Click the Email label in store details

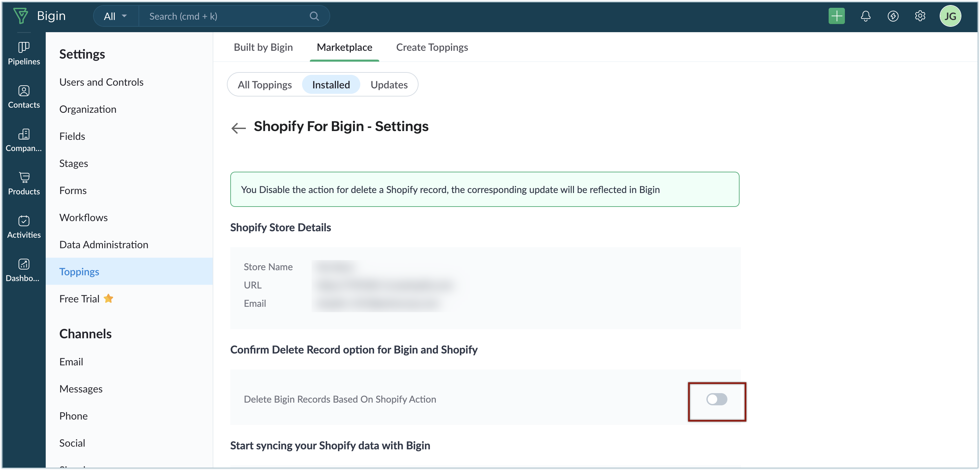click(x=255, y=303)
